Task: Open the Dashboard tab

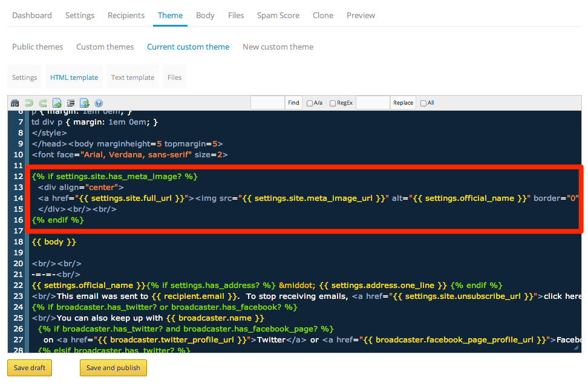Action: (32, 15)
